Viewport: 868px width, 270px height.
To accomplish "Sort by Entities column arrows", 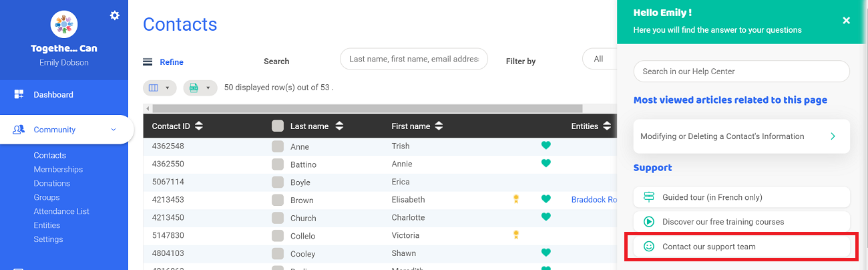I will (607, 126).
